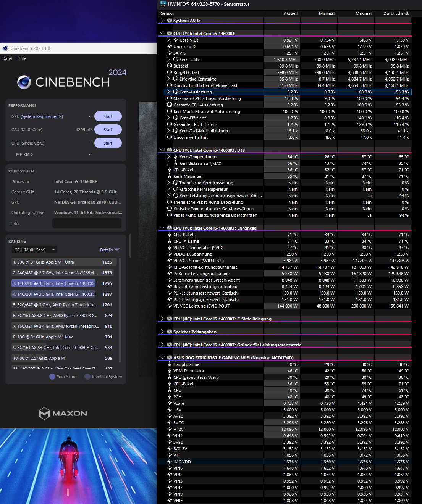Image resolution: width=422 pixels, height=504 pixels.
Task: Select the PL1-Leistungsgrenzwert (Statisch) row
Action: coord(285,293)
